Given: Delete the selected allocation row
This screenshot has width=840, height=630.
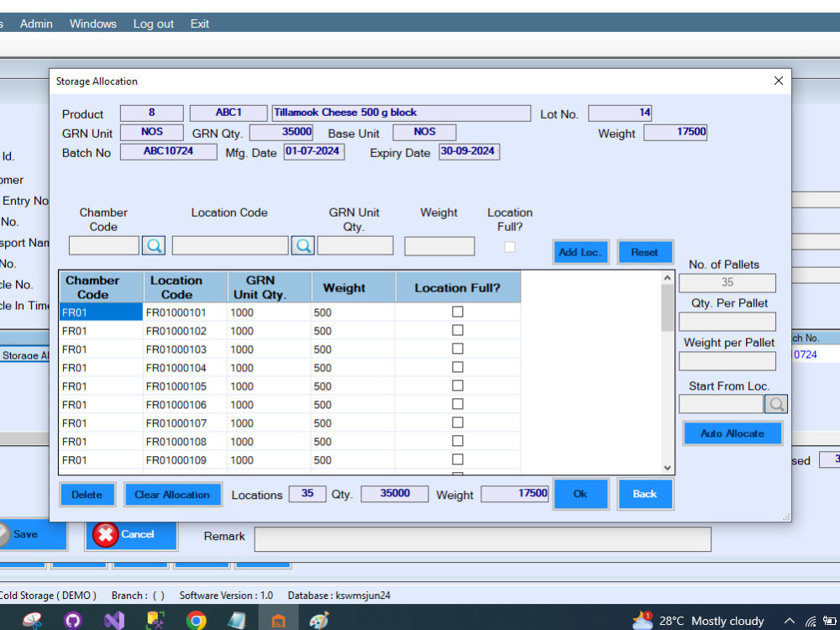Looking at the screenshot, I should 87,495.
